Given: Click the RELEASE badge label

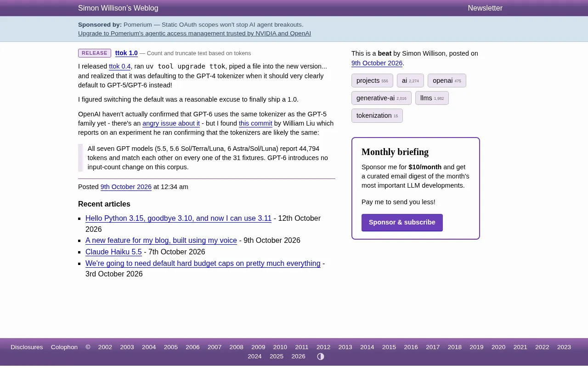Looking at the screenshot, I should click(x=95, y=53).
